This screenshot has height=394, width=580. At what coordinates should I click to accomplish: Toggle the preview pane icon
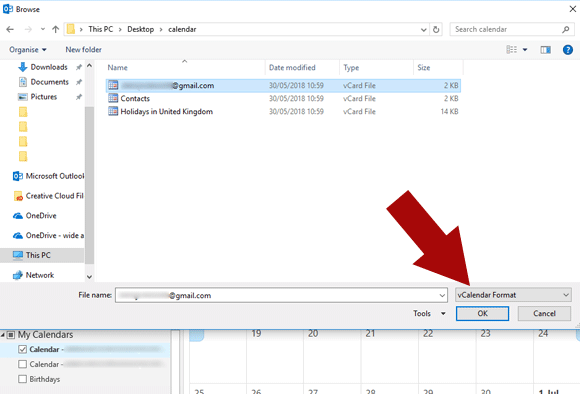[x=545, y=50]
